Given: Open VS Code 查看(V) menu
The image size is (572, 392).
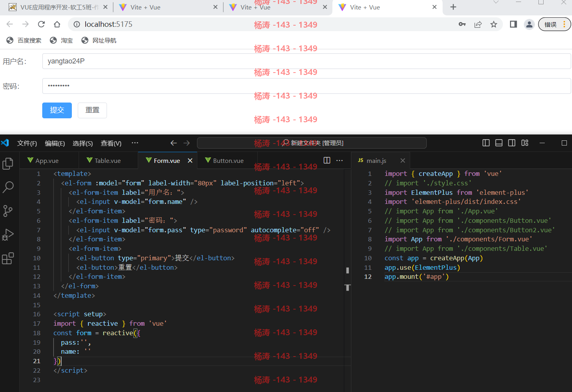Looking at the screenshot, I should 111,143.
